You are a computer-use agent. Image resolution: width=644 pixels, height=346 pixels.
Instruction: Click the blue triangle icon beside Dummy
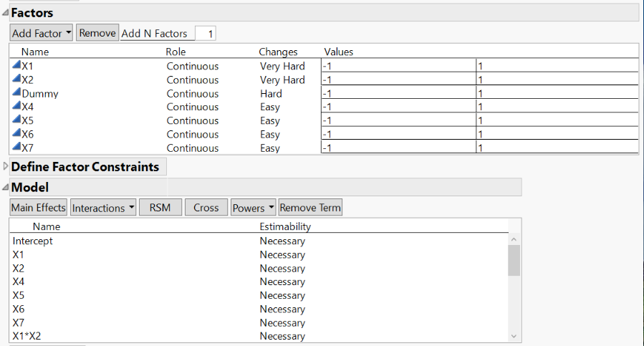(16, 92)
